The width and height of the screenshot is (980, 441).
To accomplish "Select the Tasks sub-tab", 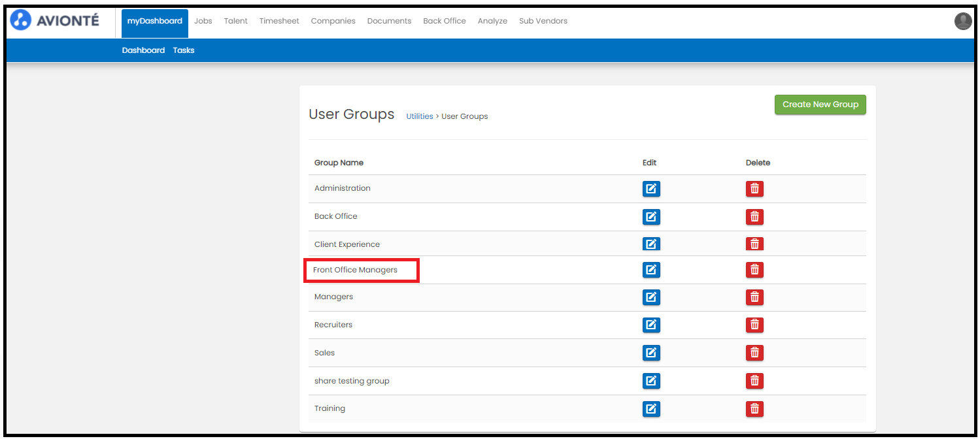I will (x=184, y=50).
